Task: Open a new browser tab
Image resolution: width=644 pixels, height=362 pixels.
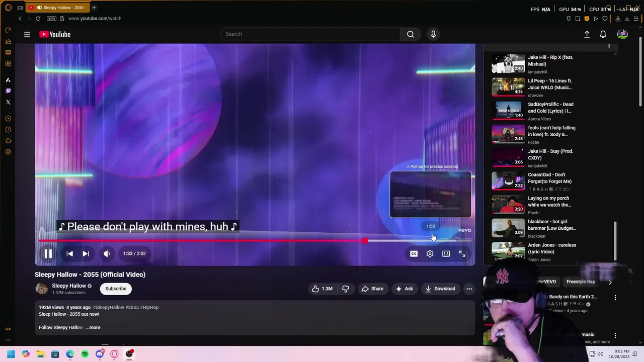Action: click(x=94, y=8)
